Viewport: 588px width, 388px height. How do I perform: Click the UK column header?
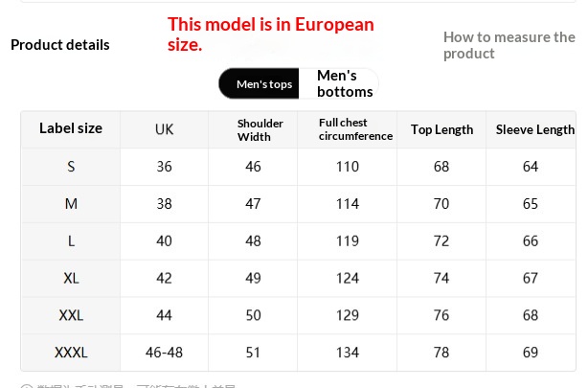coord(165,129)
